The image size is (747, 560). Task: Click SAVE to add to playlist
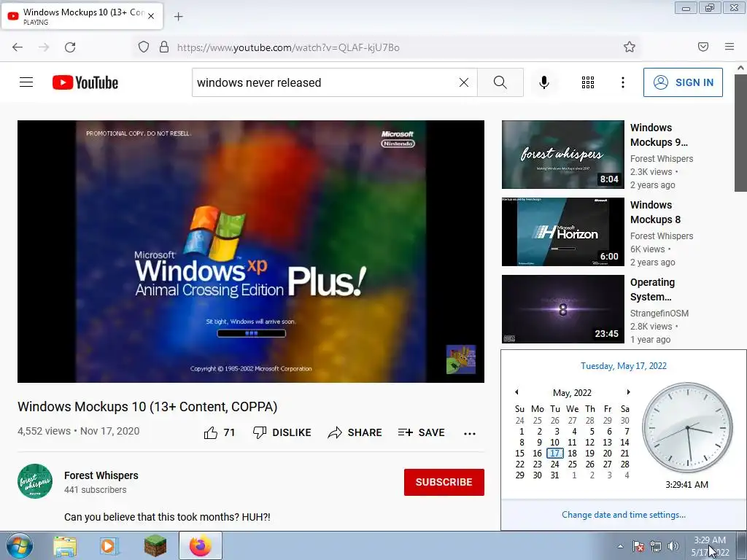point(421,432)
